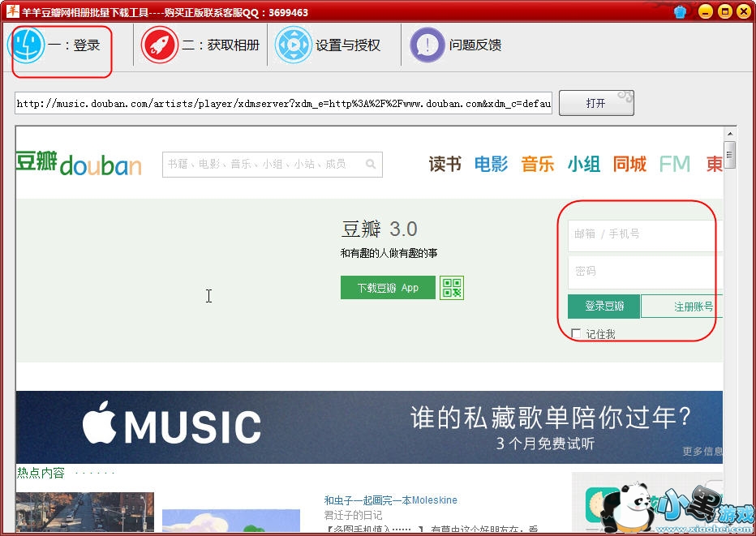This screenshot has height=536, width=756.
Task: Check the 记住我 checkbox
Action: [576, 333]
